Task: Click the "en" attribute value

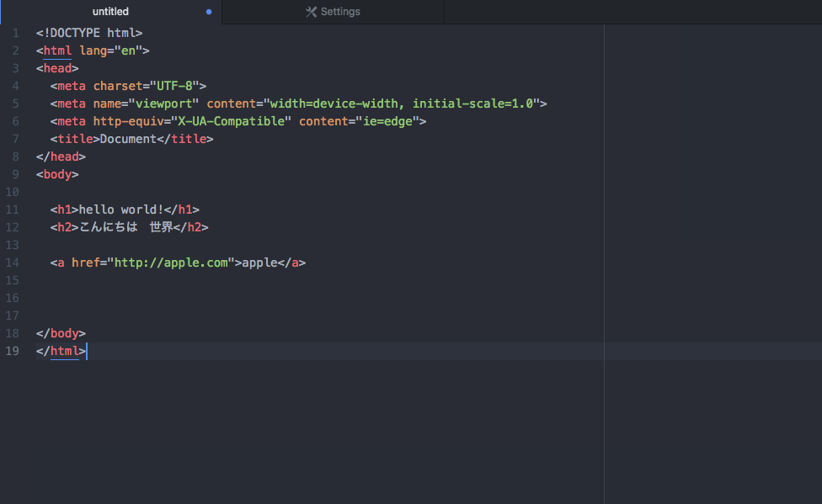Action: click(x=128, y=50)
